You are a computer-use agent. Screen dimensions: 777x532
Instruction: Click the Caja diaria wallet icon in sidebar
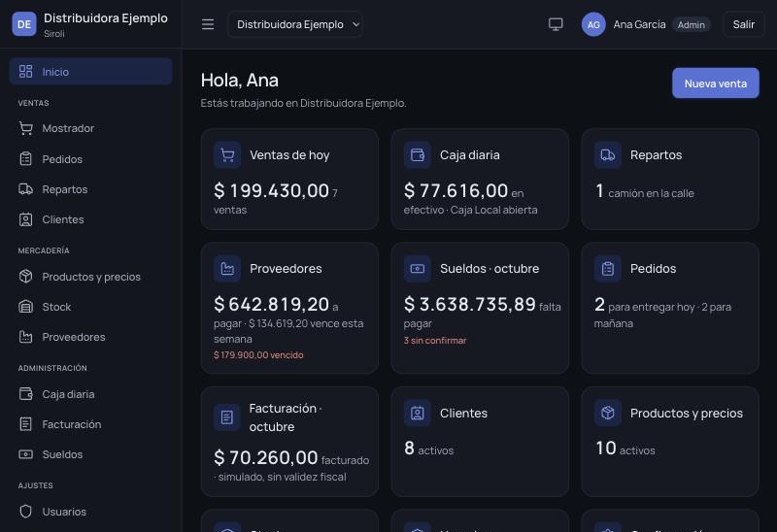point(26,394)
